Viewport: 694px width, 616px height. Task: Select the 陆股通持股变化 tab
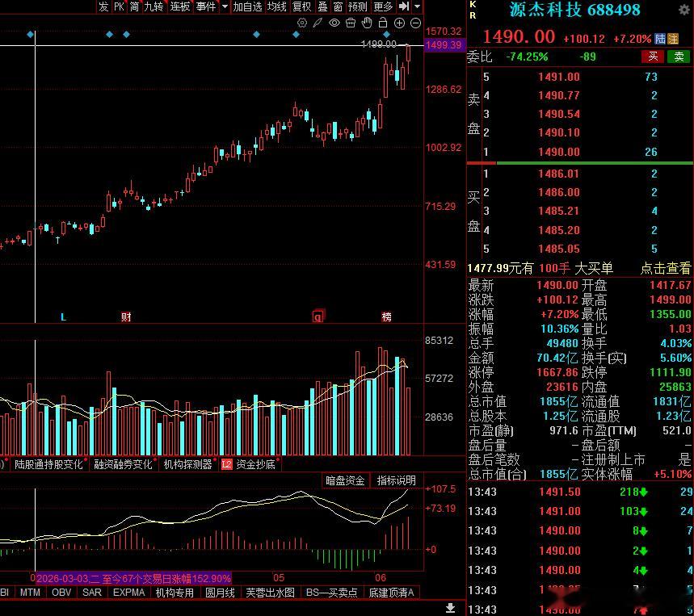[48, 464]
